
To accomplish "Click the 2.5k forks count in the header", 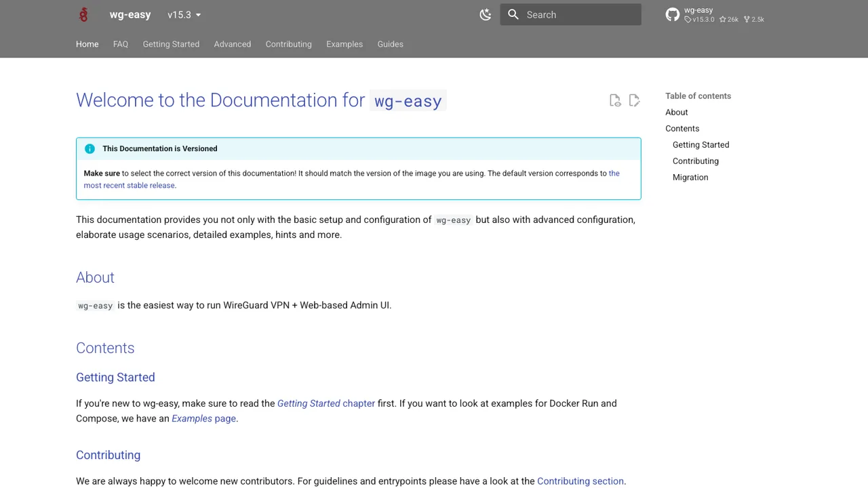I will tap(754, 20).
